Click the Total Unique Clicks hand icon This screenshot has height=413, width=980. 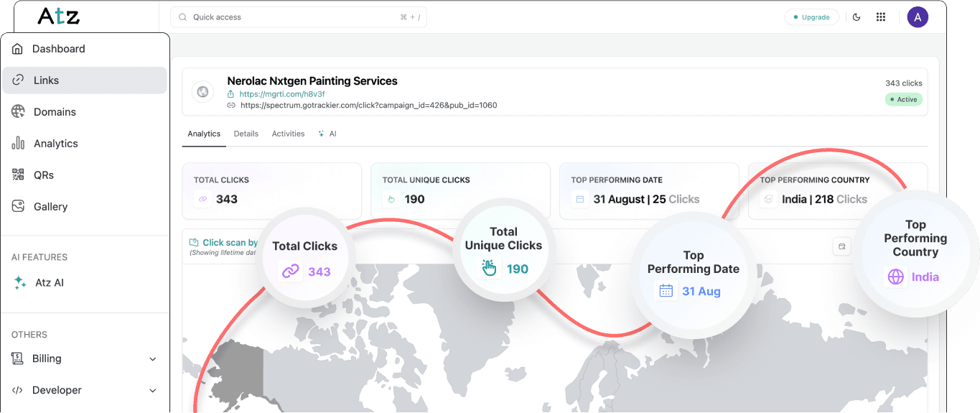[x=391, y=199]
